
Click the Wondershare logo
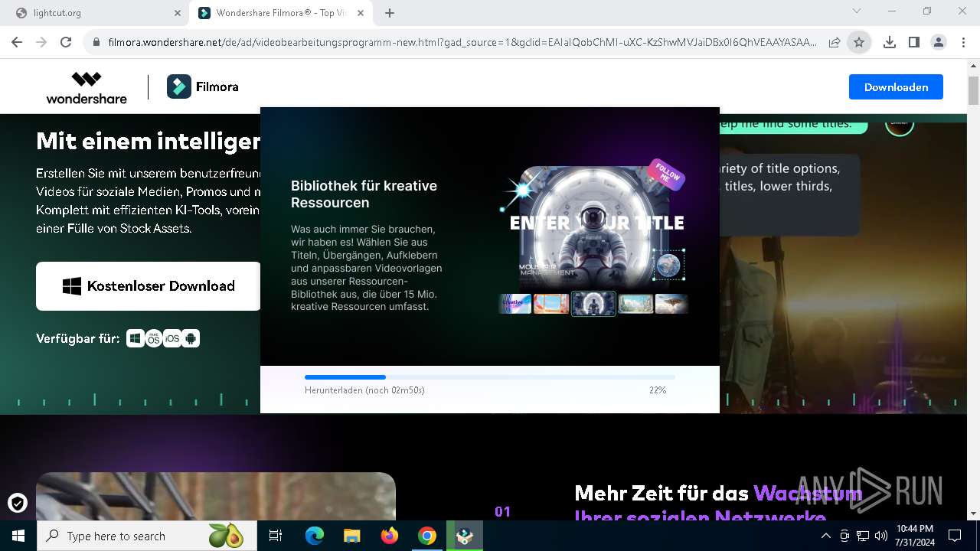point(87,87)
